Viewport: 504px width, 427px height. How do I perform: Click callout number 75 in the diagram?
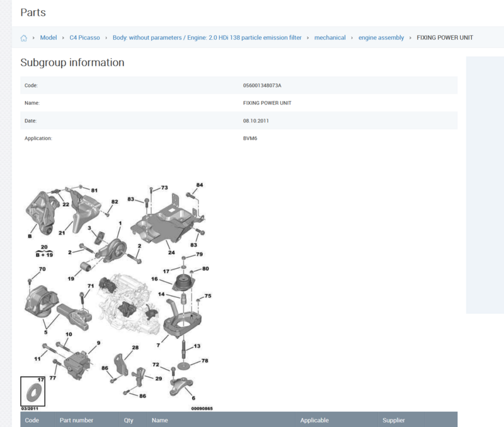pos(208,296)
